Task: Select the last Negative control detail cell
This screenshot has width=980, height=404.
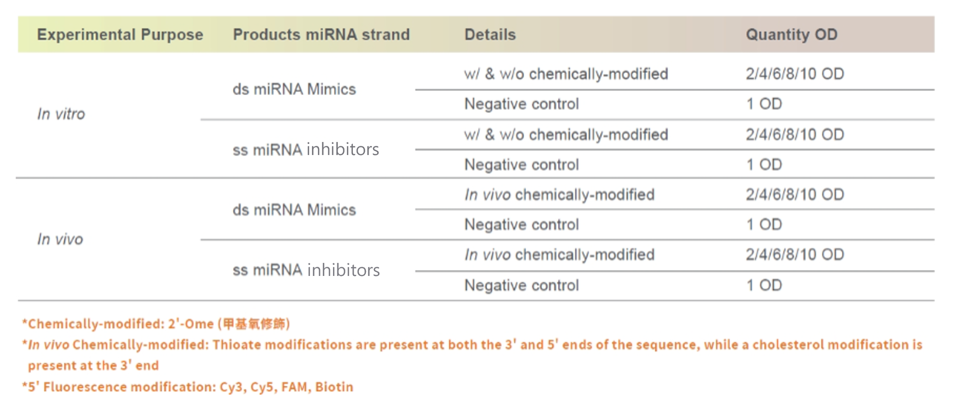Action: pos(522,285)
